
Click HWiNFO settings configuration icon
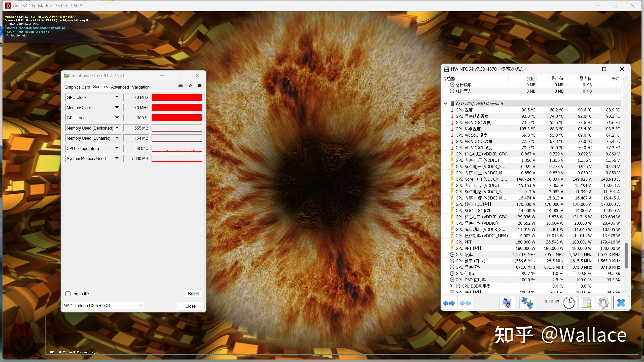(603, 303)
